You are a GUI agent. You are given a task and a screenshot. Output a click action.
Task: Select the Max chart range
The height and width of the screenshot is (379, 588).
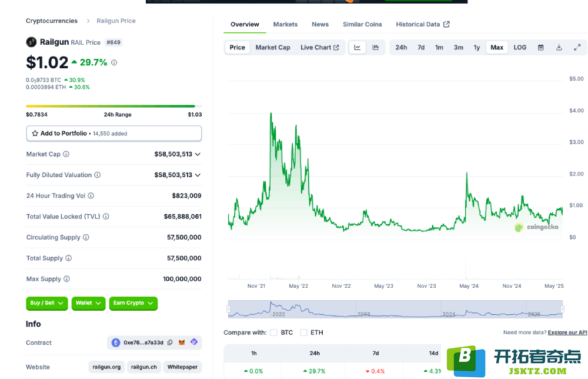497,47
